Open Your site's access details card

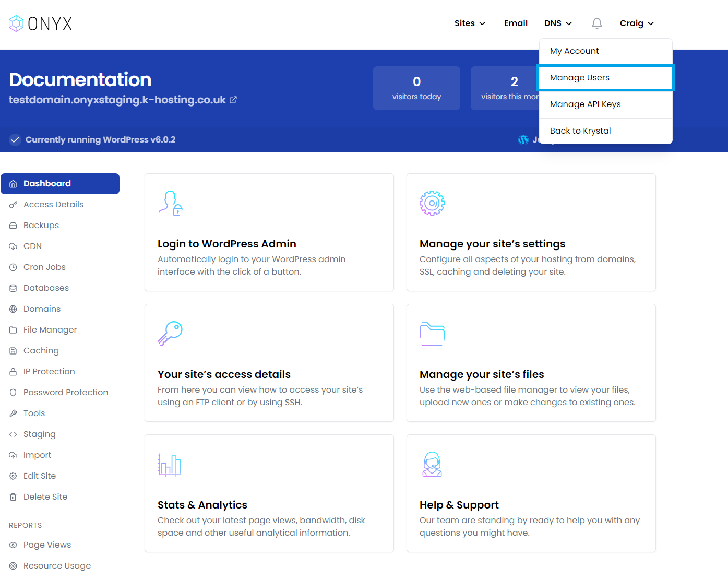pyautogui.click(x=269, y=363)
